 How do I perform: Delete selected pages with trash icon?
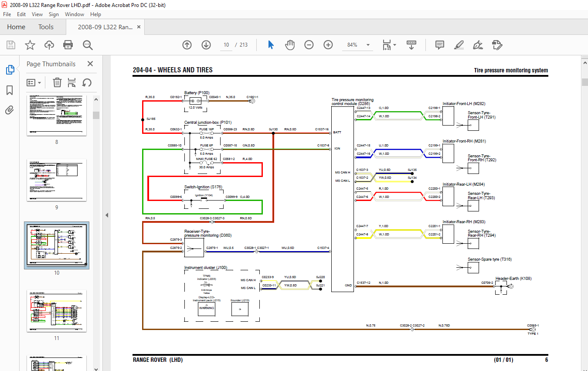[x=57, y=82]
